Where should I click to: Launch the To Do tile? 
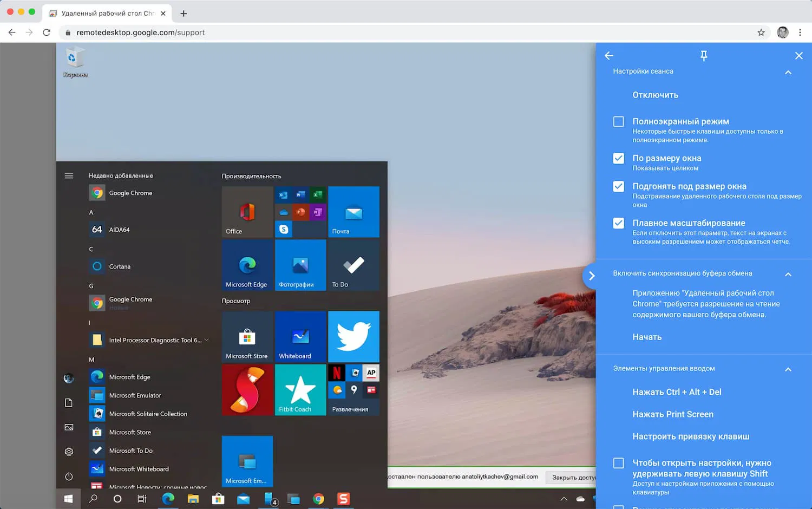[353, 265]
